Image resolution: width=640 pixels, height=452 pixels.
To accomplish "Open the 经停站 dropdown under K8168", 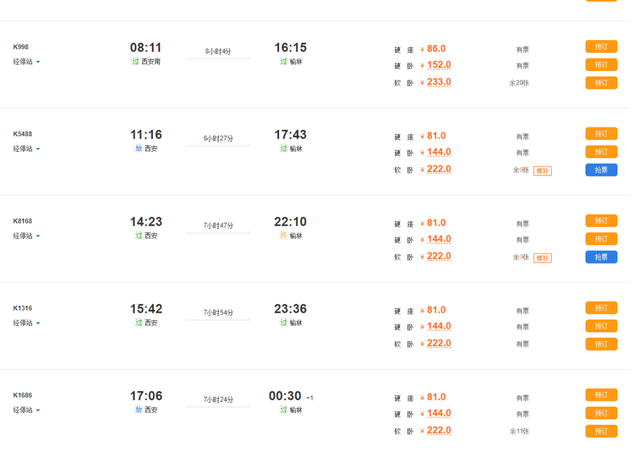I will point(27,236).
